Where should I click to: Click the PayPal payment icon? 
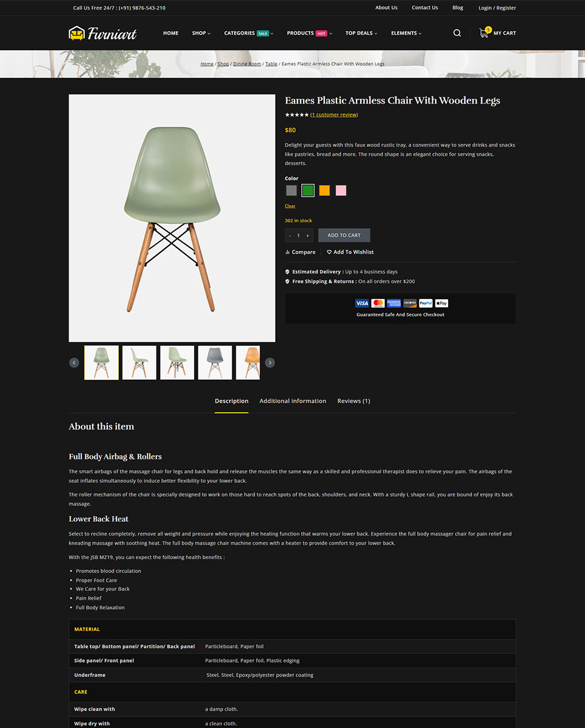pos(426,303)
